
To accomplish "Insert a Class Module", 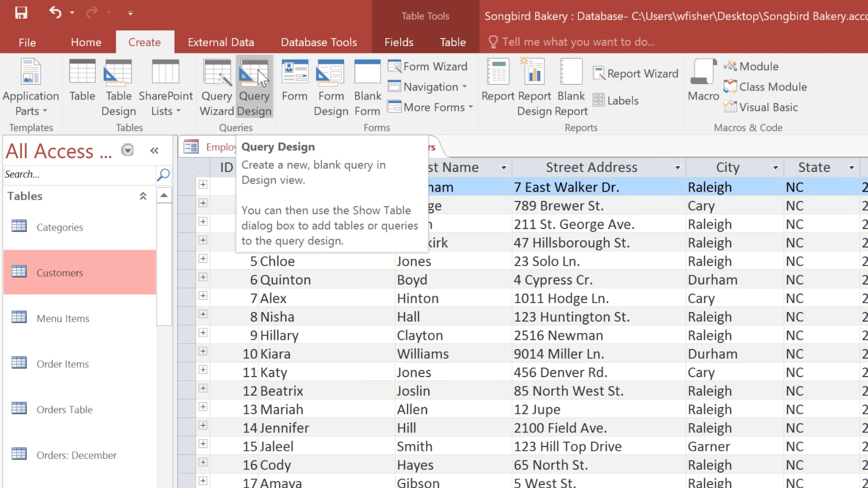I will coord(765,87).
